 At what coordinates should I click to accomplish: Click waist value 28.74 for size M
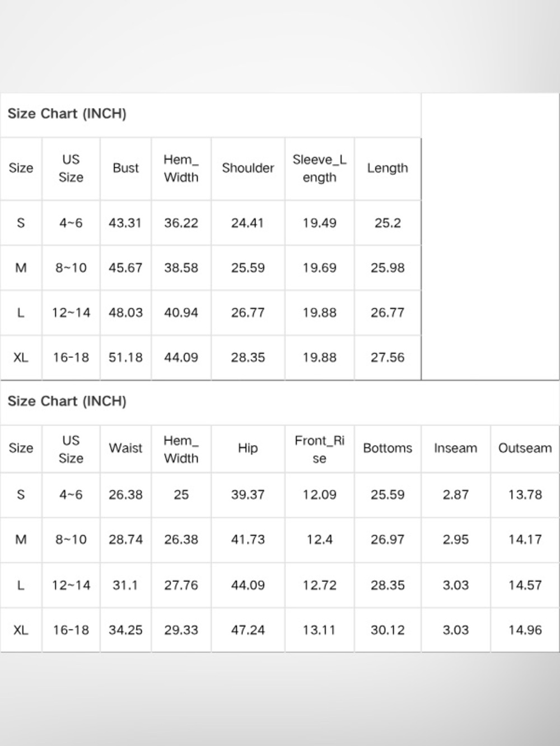125,539
